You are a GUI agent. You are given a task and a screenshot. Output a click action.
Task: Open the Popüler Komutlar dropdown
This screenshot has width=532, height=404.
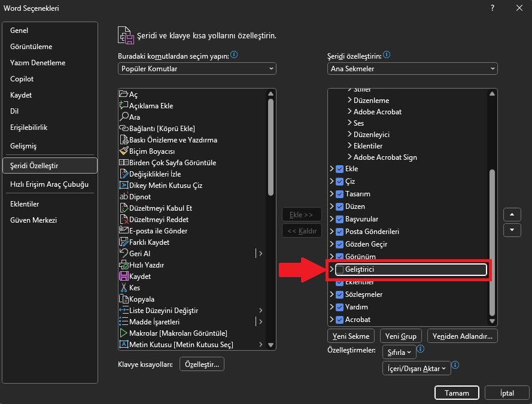tap(197, 69)
